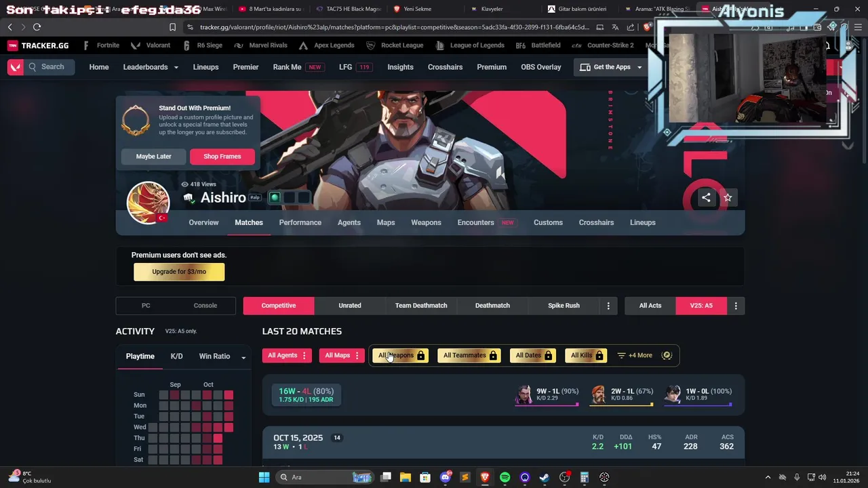Open the Weapons profile tab
The height and width of the screenshot is (488, 868).
point(426,222)
